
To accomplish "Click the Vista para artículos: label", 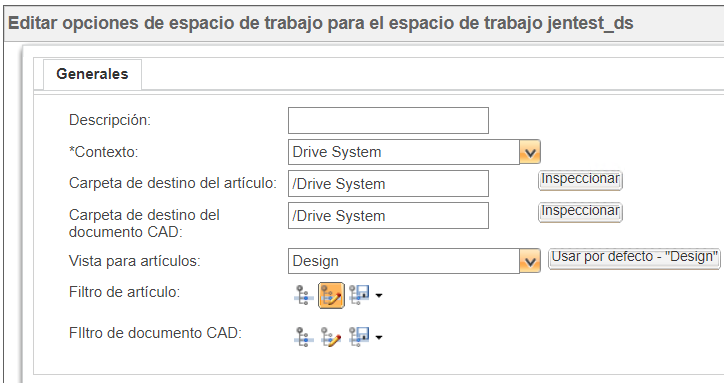I will [135, 261].
